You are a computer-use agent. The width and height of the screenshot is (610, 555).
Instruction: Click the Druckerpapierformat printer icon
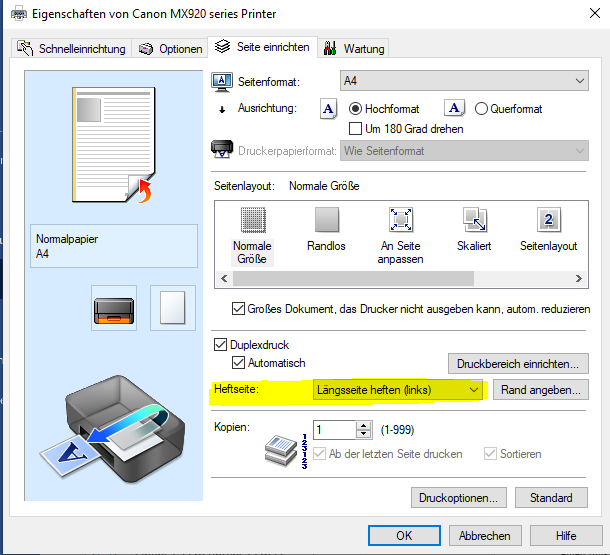[x=222, y=150]
